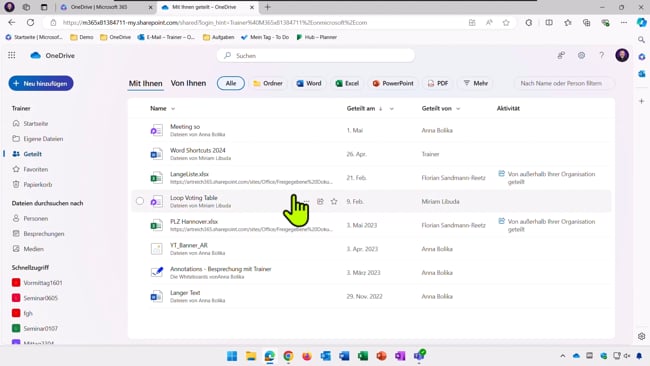Viewport: 650px width, 366px height.
Task: Open Langer Text document
Action: coord(185,293)
